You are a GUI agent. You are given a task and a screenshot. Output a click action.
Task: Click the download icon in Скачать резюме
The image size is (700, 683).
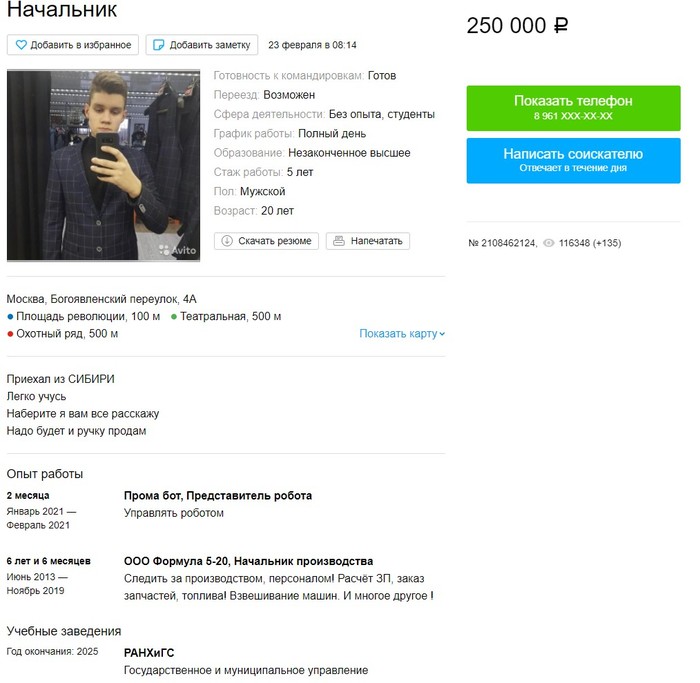227,241
